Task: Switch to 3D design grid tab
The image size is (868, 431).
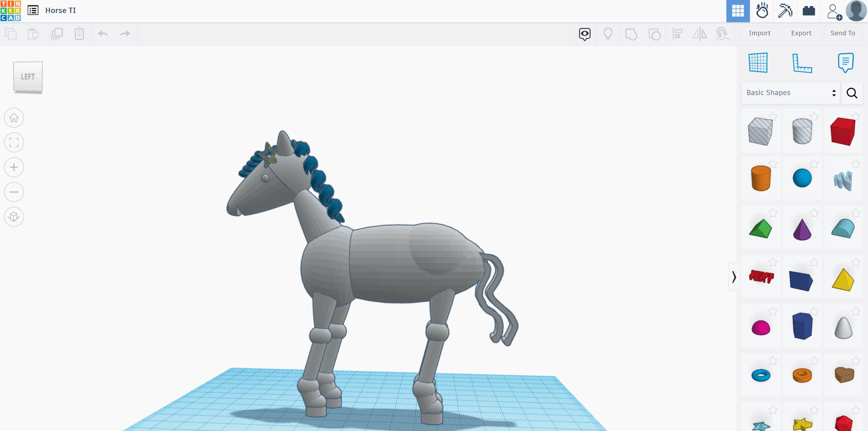Action: 738,11
